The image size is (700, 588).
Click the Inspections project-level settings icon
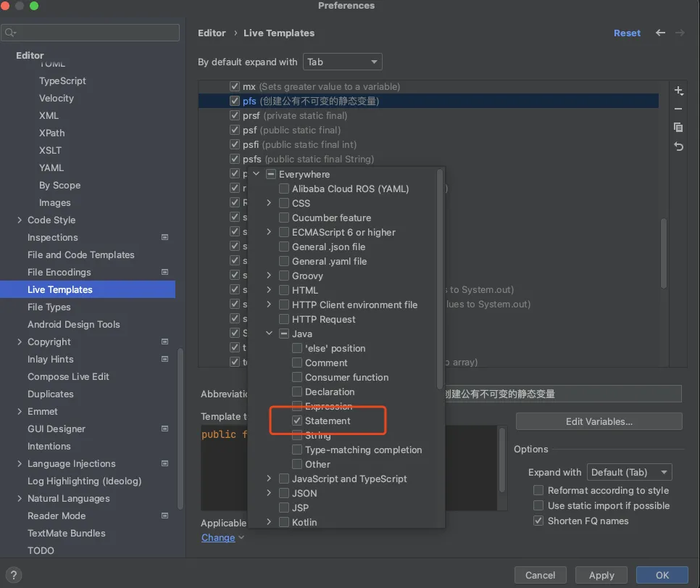[x=164, y=238]
